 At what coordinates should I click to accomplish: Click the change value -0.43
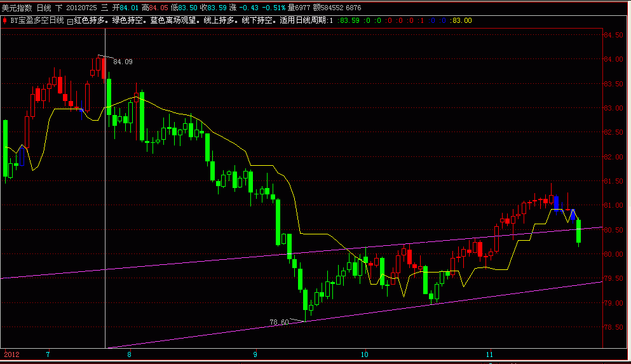click(248, 8)
